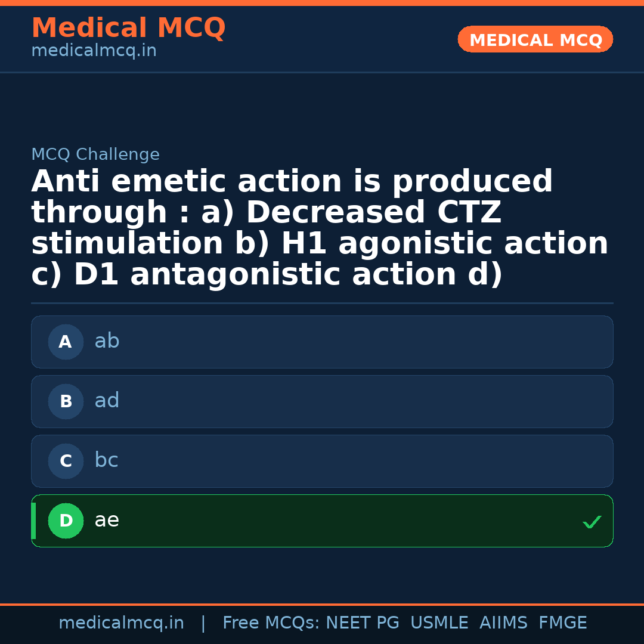Image resolution: width=644 pixels, height=644 pixels.
Task: Click the circular letter A badge
Action: point(66,342)
